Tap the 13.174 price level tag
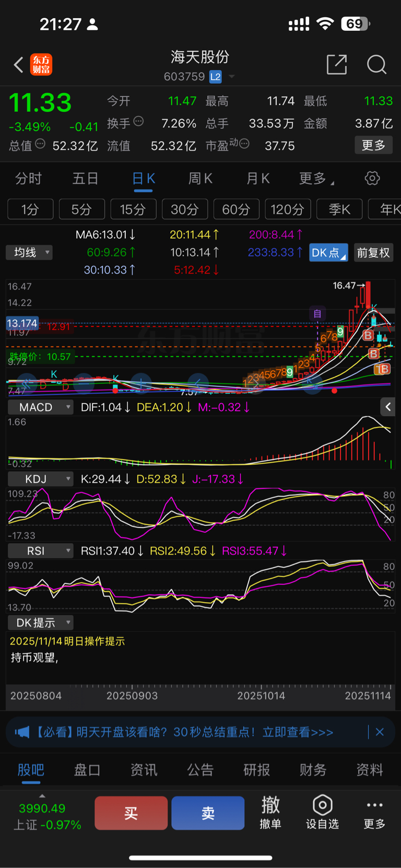401x868 pixels. coord(22,323)
